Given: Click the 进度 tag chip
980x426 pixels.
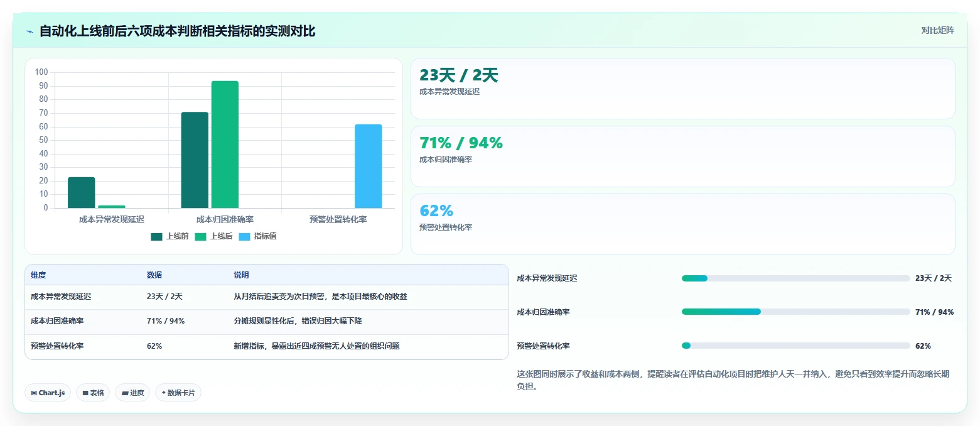Looking at the screenshot, I should tap(132, 393).
